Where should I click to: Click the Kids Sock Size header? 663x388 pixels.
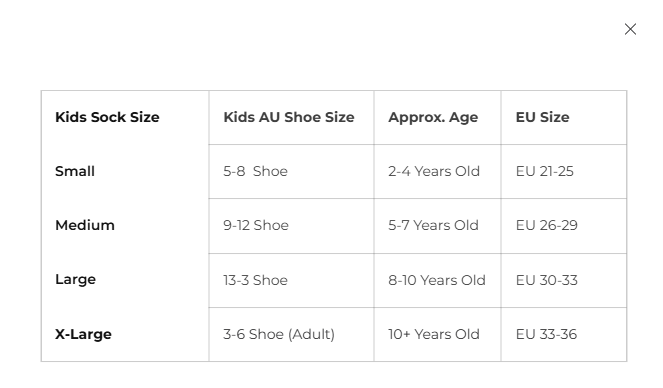pos(107,117)
